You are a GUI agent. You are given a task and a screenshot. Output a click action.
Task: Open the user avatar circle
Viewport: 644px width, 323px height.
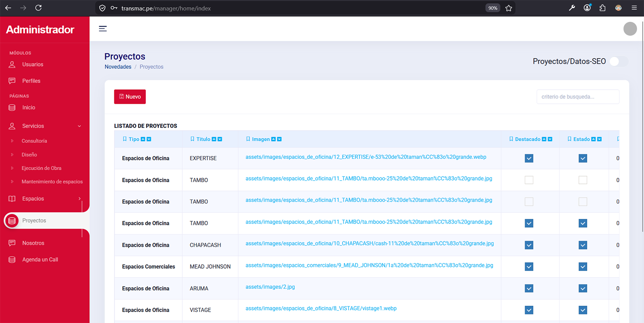tap(630, 29)
